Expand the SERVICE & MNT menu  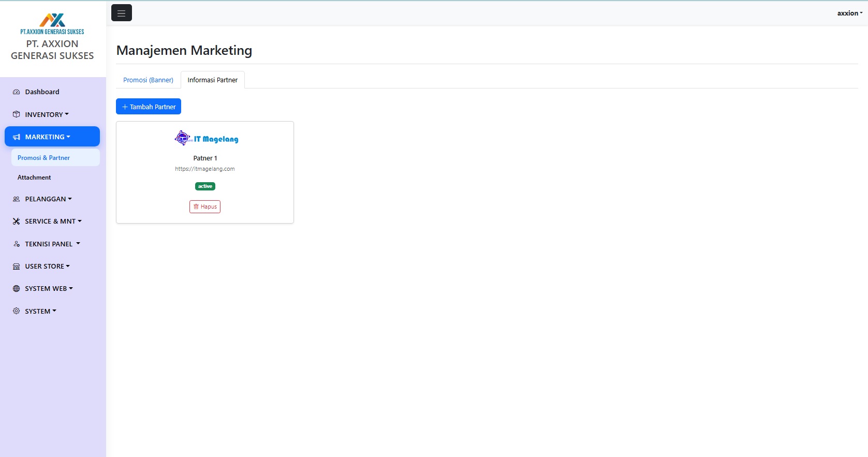pyautogui.click(x=52, y=221)
